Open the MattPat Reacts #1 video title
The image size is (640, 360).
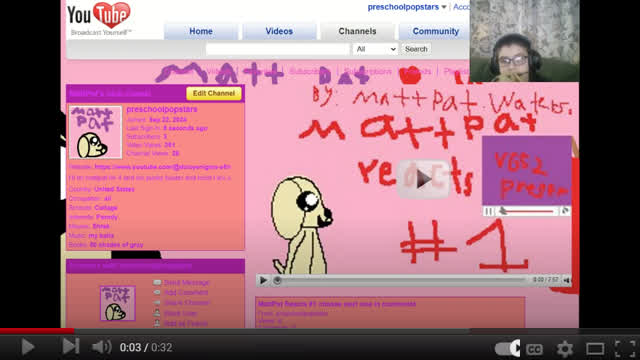(x=337, y=304)
